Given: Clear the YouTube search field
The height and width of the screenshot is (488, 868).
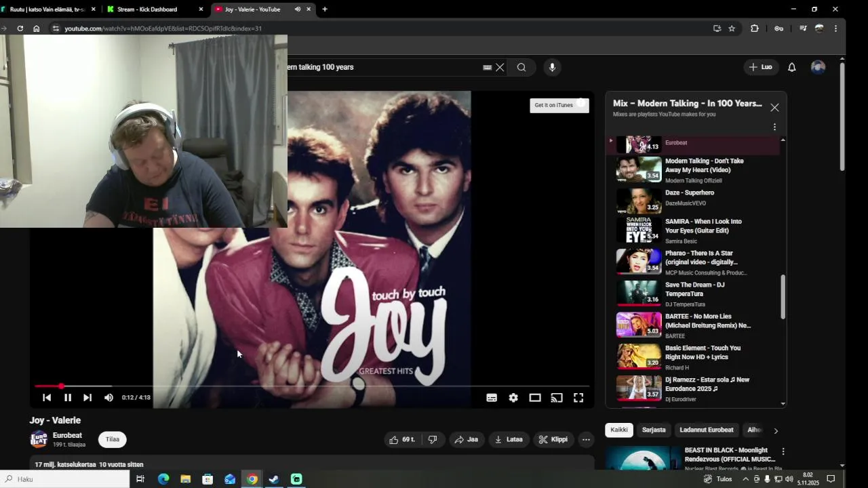Looking at the screenshot, I should (500, 67).
